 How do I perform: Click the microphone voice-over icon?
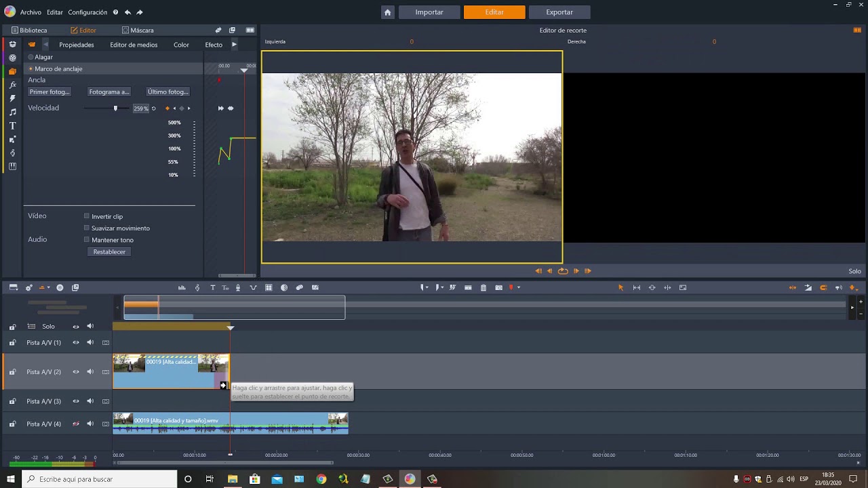tap(238, 287)
